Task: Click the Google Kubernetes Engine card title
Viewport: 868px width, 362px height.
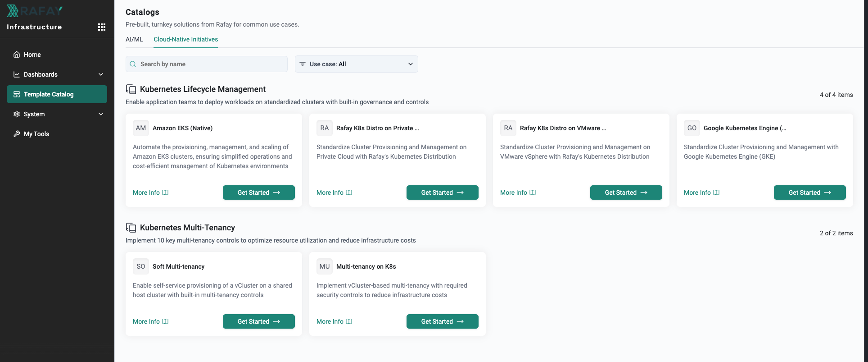Action: coord(745,128)
